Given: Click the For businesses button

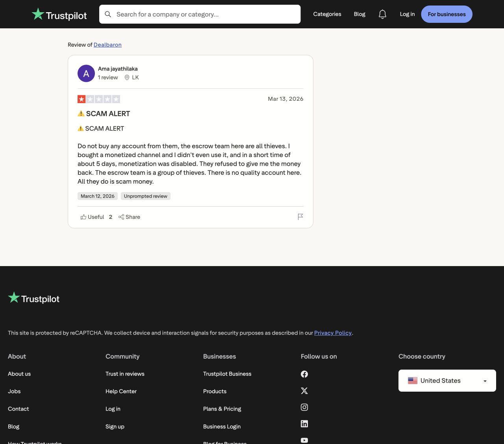Looking at the screenshot, I should 447,14.
